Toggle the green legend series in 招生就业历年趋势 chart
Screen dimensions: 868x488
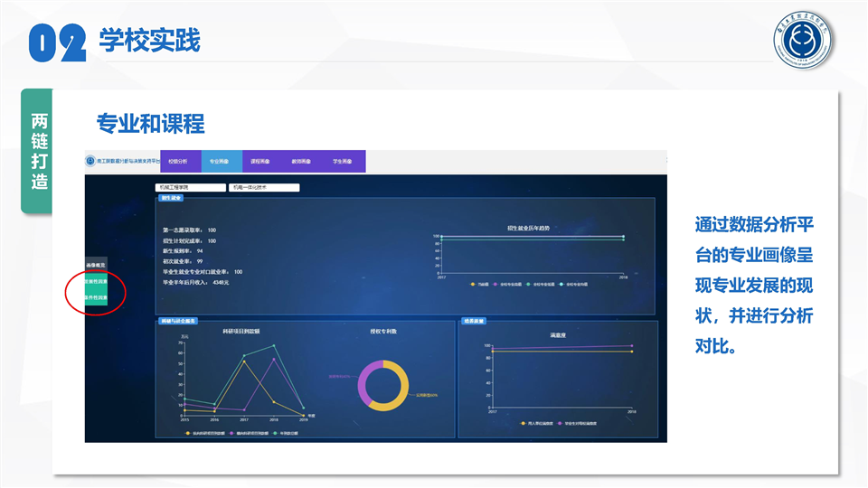pos(541,285)
